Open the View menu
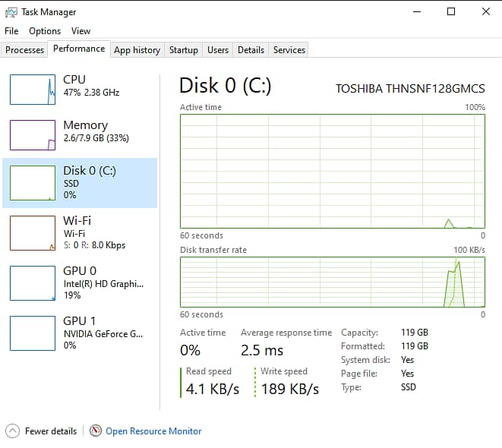Screen dimensions: 502x448 click(81, 31)
